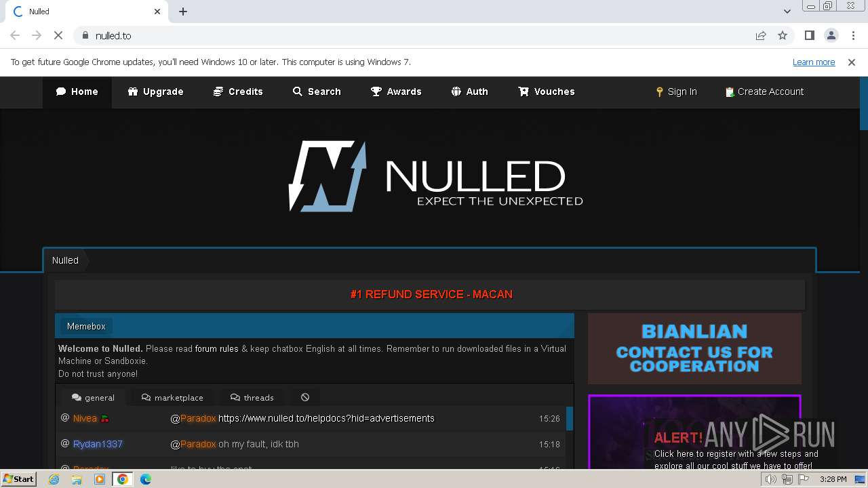Screen dimensions: 868x488
Task: Switch to the general chat tab
Action: point(93,397)
